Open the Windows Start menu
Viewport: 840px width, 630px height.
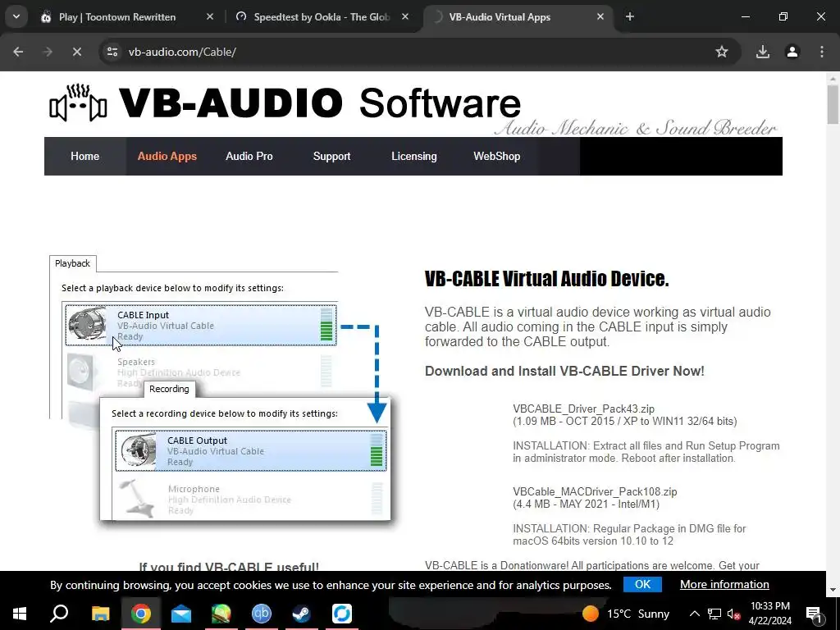[x=20, y=614]
